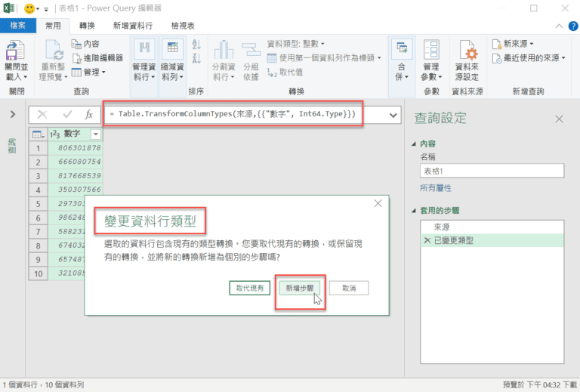Click the 縮減資料列 icon

(173, 51)
